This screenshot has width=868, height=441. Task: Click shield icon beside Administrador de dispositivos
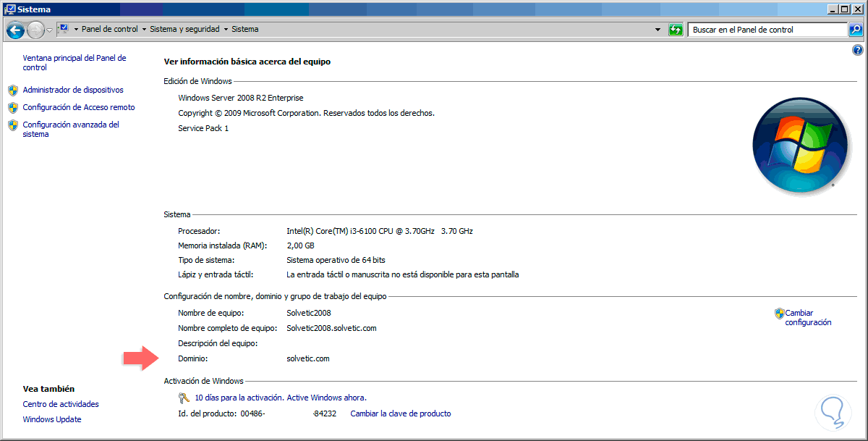(x=13, y=90)
